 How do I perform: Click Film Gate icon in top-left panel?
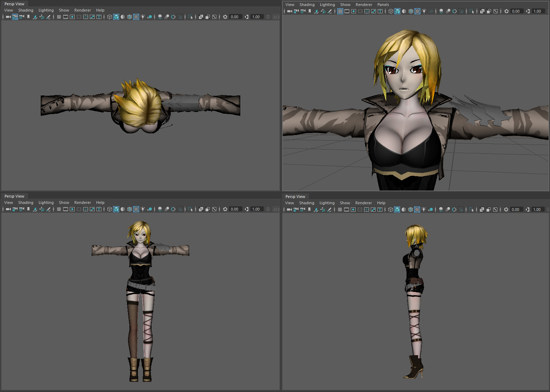(66, 17)
